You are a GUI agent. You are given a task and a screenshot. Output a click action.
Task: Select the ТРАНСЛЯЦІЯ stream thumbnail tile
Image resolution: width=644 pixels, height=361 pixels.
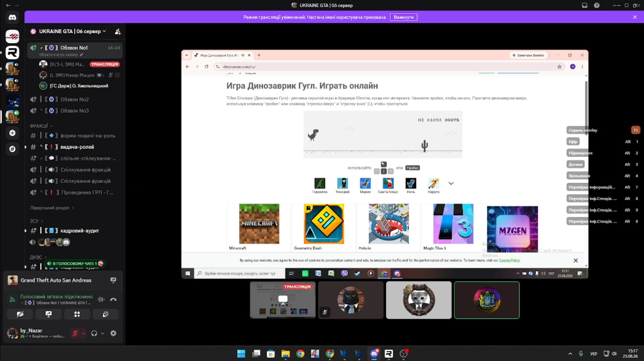[282, 300]
